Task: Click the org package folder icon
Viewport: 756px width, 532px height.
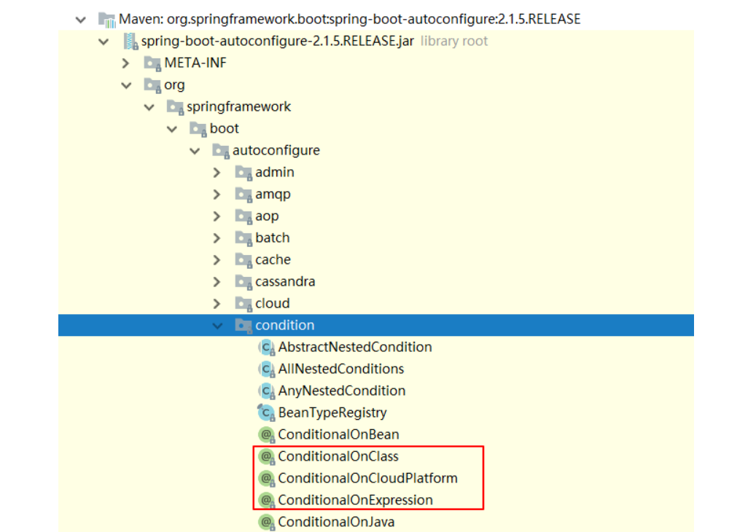Action: (x=152, y=85)
